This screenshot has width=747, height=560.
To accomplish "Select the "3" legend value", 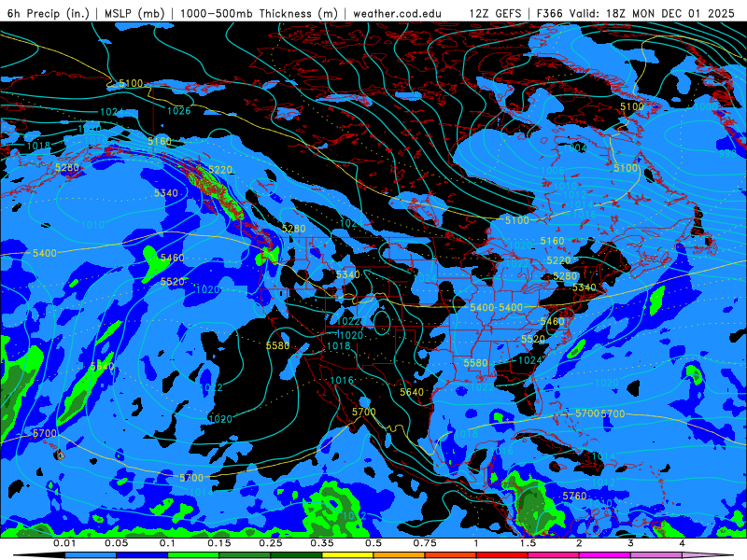I will pos(631,543).
